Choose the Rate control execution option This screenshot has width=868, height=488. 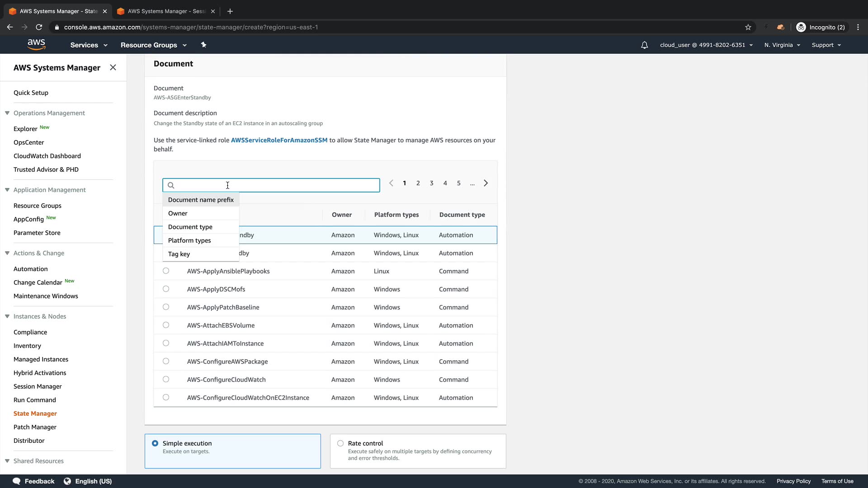[x=340, y=443]
